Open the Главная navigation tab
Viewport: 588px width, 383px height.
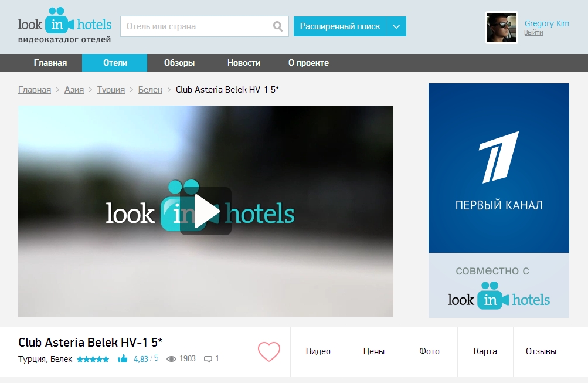click(x=50, y=63)
